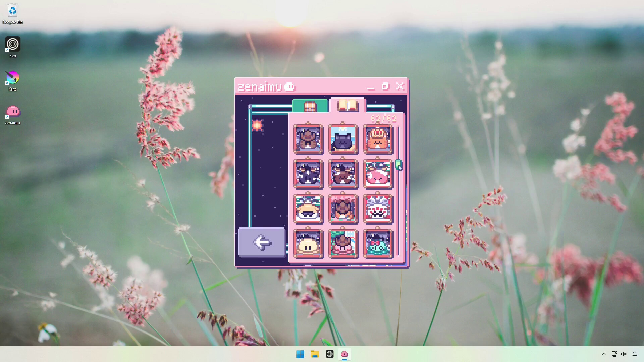
Task: Select the orange blob with crown portrait
Action: [378, 139]
